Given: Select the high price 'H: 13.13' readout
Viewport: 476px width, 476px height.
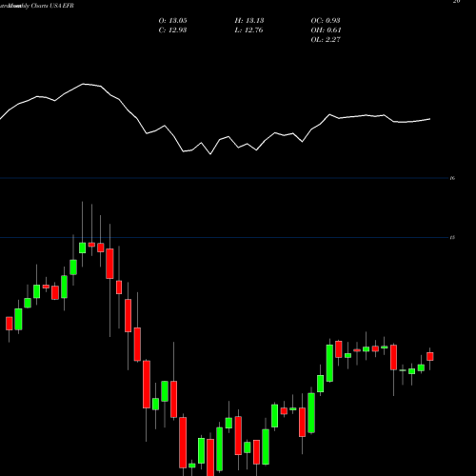Looking at the screenshot, I should [x=249, y=21].
